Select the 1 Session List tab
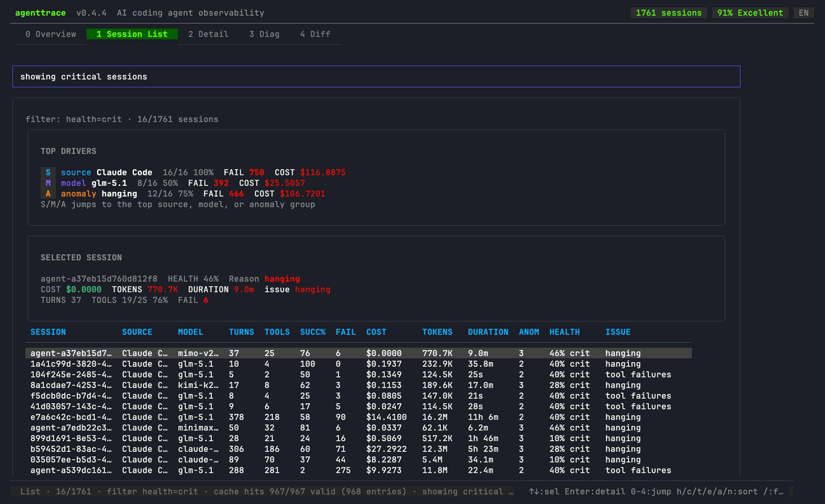Image resolution: width=825 pixels, height=504 pixels. (x=132, y=34)
